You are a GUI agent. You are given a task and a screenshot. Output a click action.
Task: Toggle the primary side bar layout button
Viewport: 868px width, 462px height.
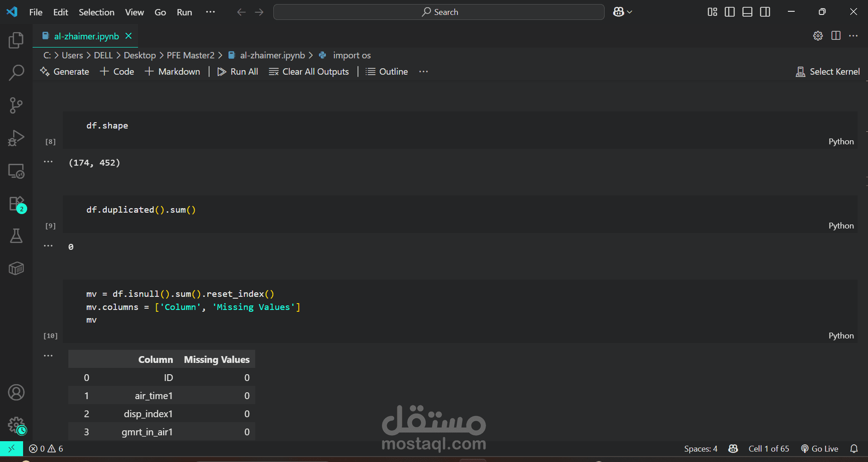[730, 12]
